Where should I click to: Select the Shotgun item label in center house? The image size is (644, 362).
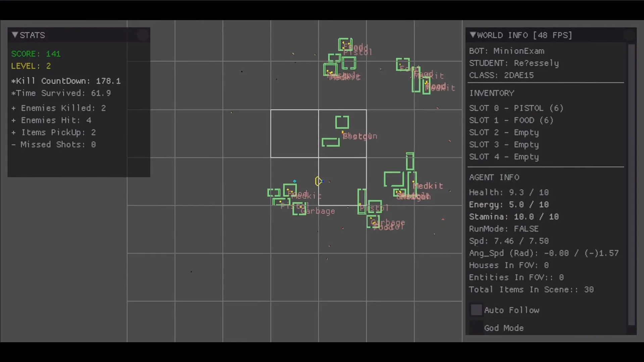coord(360,136)
